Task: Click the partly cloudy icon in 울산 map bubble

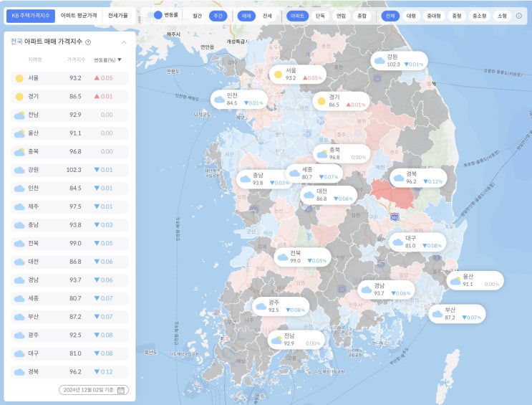Action: pyautogui.click(x=455, y=280)
